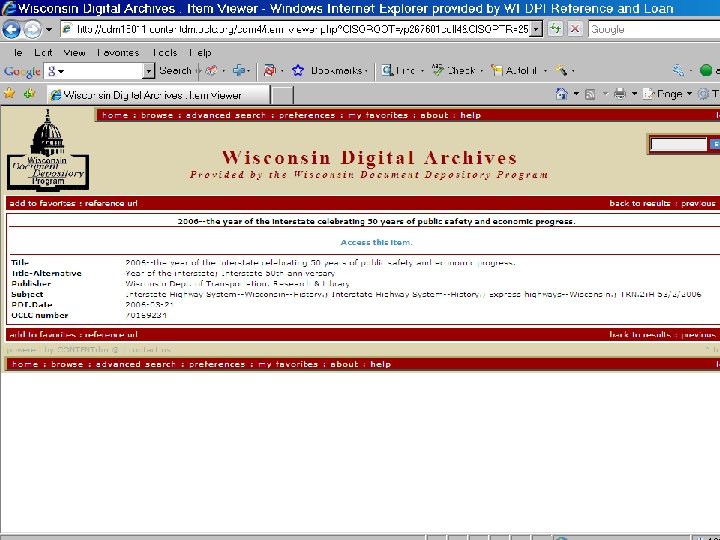Click the upper 'reference url' link
720x540 pixels.
(111, 203)
